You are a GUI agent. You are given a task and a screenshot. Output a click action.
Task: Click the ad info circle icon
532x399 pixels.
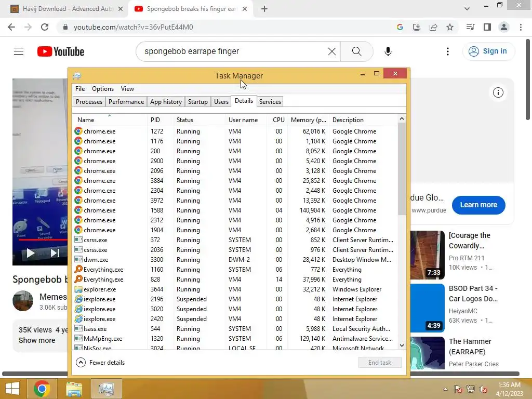click(x=498, y=92)
